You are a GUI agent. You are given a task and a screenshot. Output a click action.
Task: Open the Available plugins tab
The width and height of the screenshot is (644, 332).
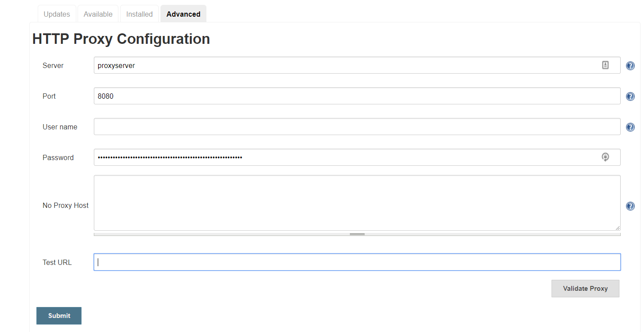pyautogui.click(x=98, y=14)
